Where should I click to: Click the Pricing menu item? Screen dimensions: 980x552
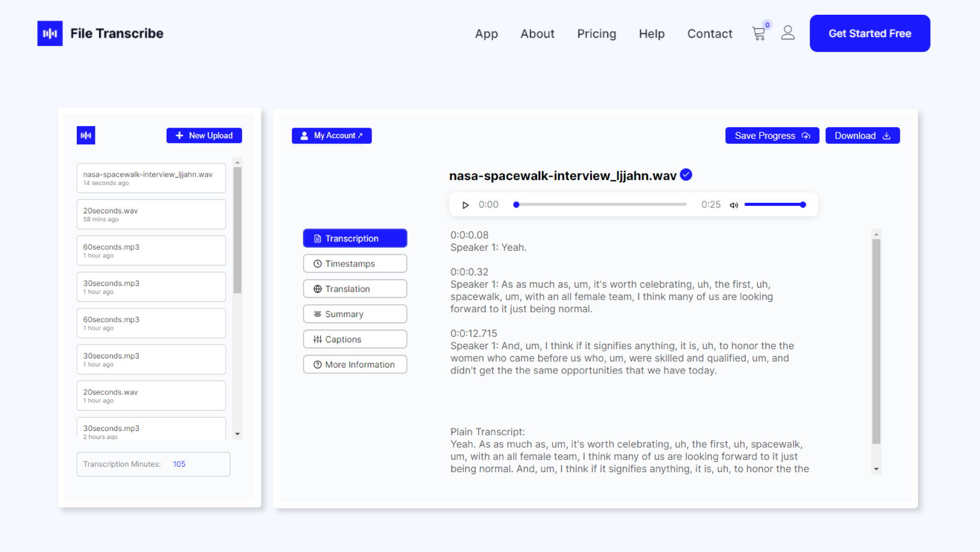coord(596,34)
